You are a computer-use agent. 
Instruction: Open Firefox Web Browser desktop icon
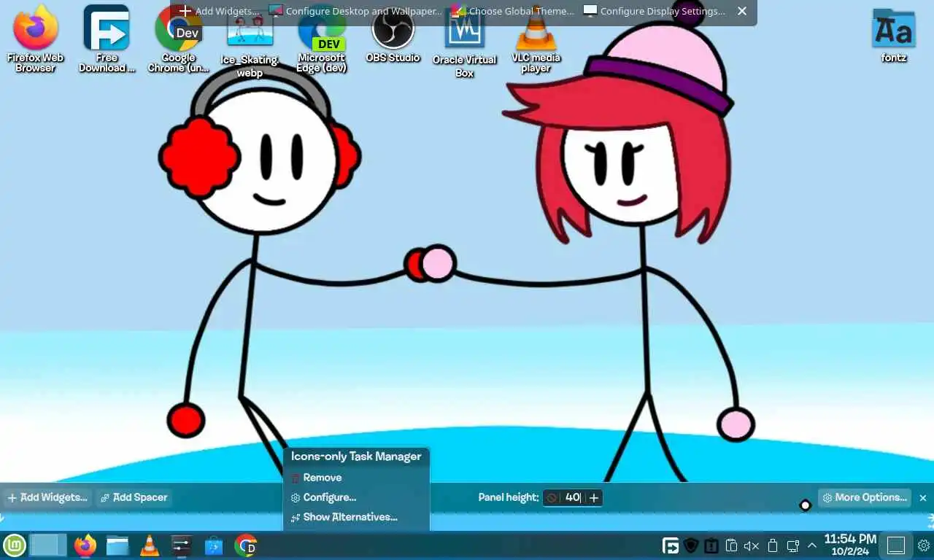(35, 38)
